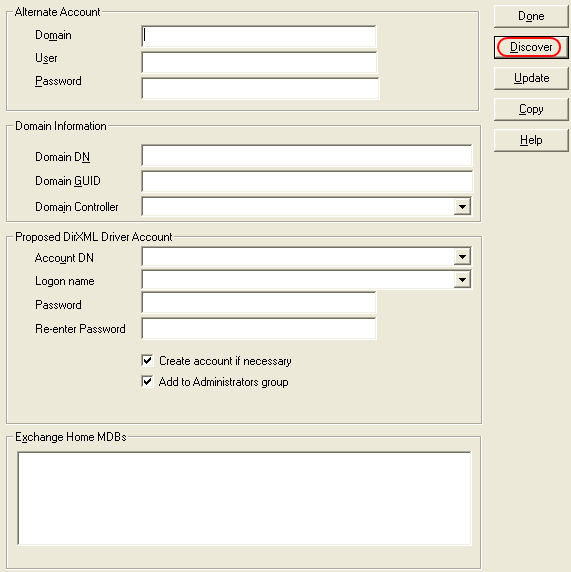Click the Copy button
The width and height of the screenshot is (571, 572).
pyautogui.click(x=531, y=109)
